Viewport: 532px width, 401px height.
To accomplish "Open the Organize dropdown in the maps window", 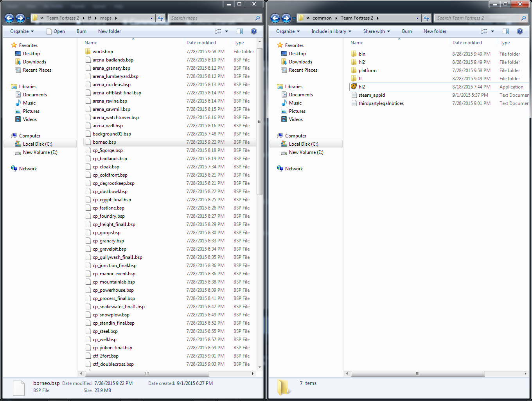I will coord(22,31).
